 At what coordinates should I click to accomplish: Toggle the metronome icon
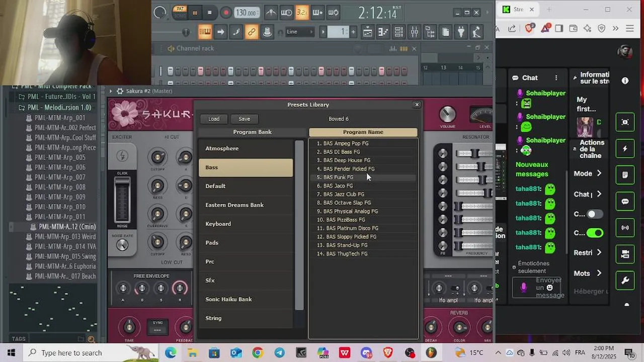271,13
